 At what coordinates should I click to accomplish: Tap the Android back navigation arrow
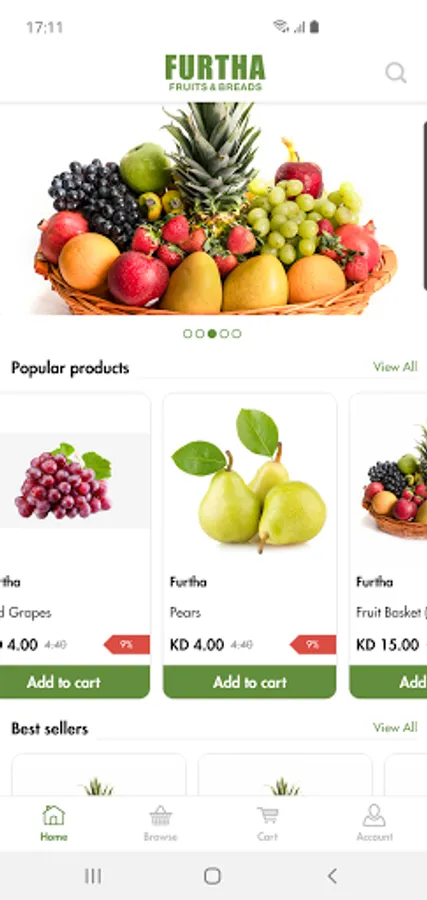(x=332, y=876)
